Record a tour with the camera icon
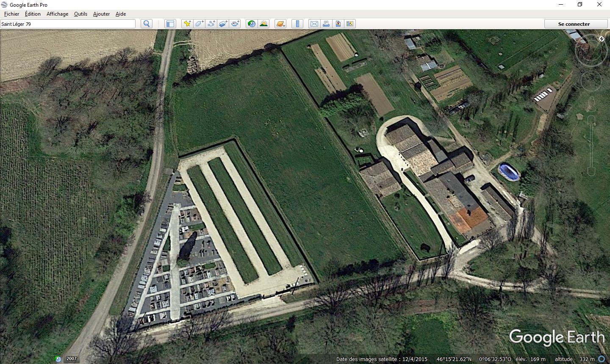 (235, 24)
